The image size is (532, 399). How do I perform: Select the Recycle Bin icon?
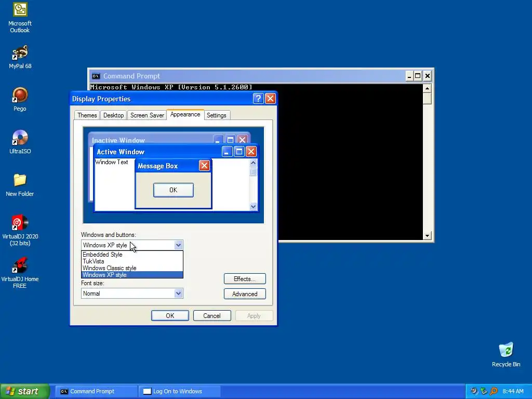(506, 354)
